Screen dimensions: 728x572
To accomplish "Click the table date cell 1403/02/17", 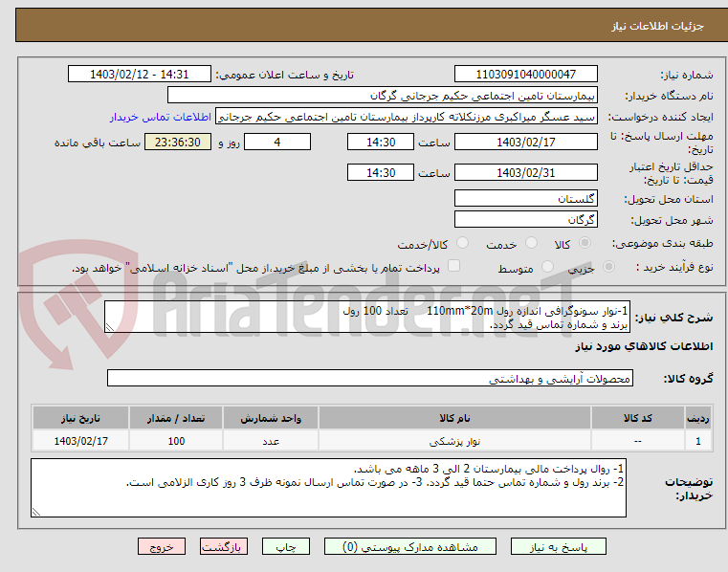I will tap(80, 441).
